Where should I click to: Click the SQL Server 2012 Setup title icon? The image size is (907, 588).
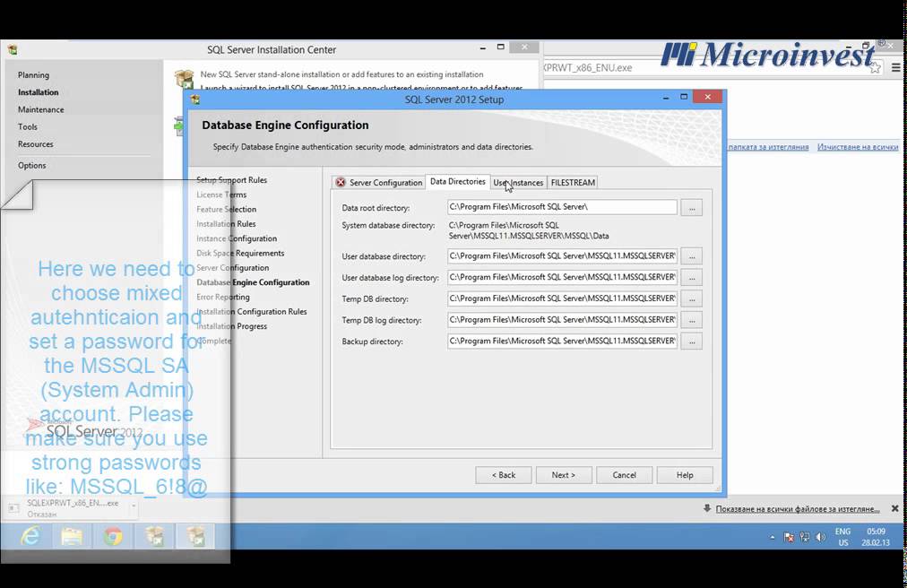tap(195, 99)
